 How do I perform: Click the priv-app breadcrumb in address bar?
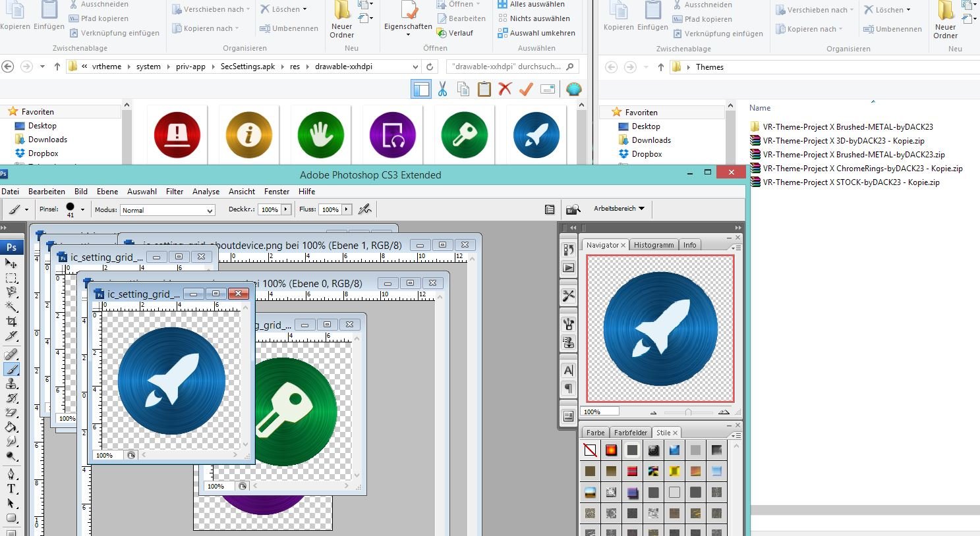tap(190, 67)
